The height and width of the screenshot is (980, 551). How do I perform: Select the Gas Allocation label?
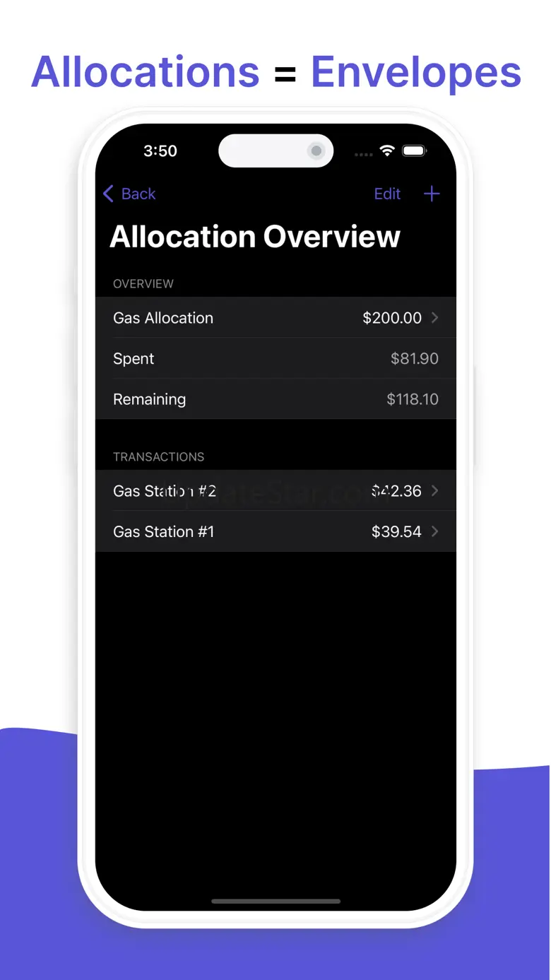(x=163, y=318)
